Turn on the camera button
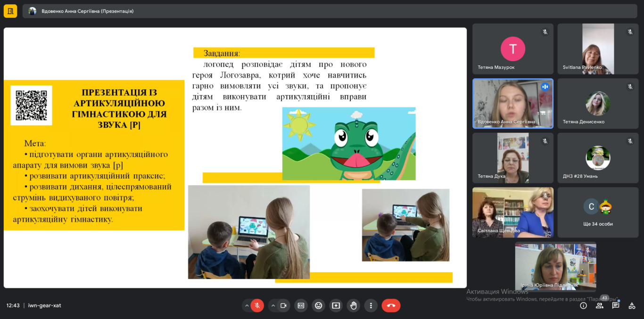Screen dimensions: 644x319 click(x=283, y=305)
